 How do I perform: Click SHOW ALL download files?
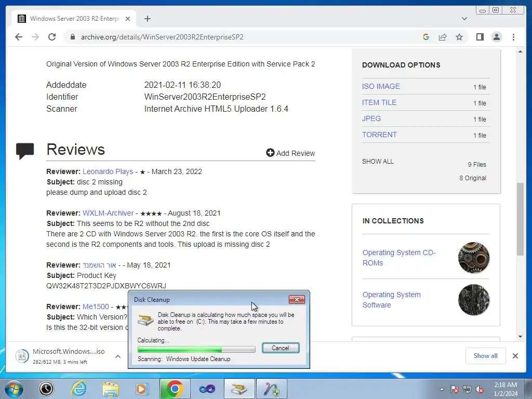(378, 162)
